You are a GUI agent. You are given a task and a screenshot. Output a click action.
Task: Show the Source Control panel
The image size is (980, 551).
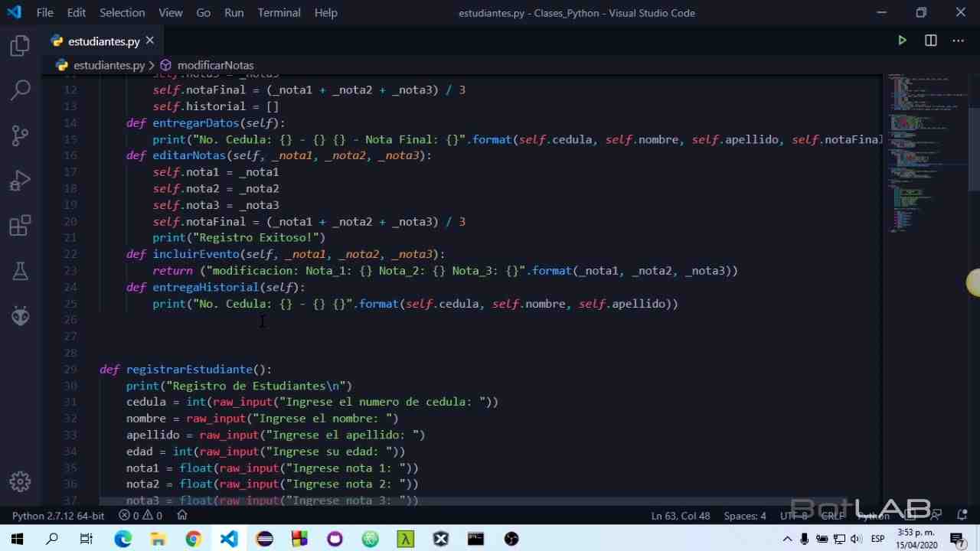click(21, 135)
